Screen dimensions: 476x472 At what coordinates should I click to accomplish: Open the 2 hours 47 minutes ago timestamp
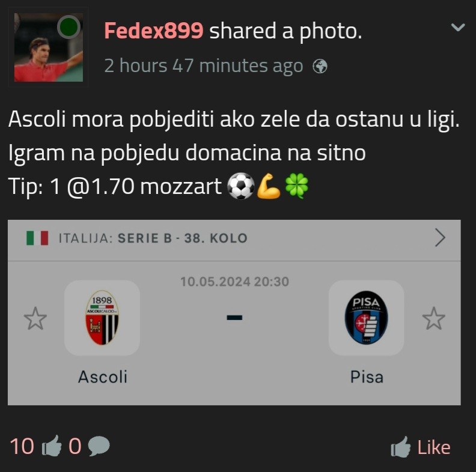(204, 65)
